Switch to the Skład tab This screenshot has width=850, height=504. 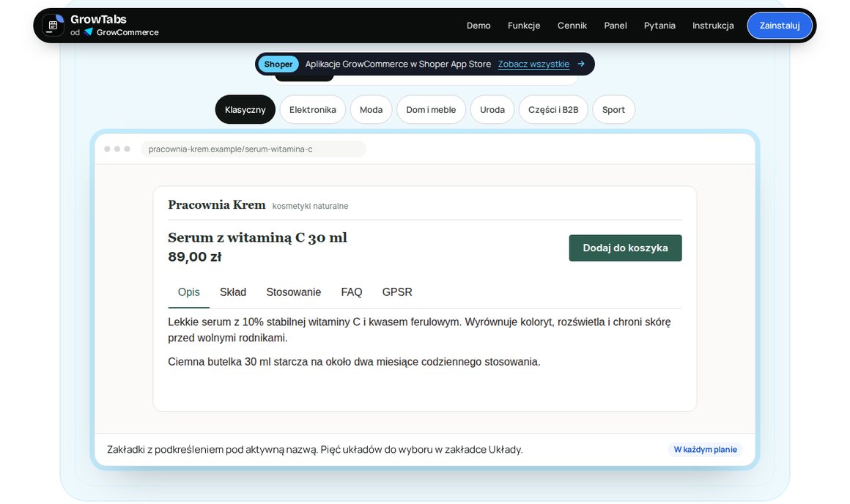point(233,292)
